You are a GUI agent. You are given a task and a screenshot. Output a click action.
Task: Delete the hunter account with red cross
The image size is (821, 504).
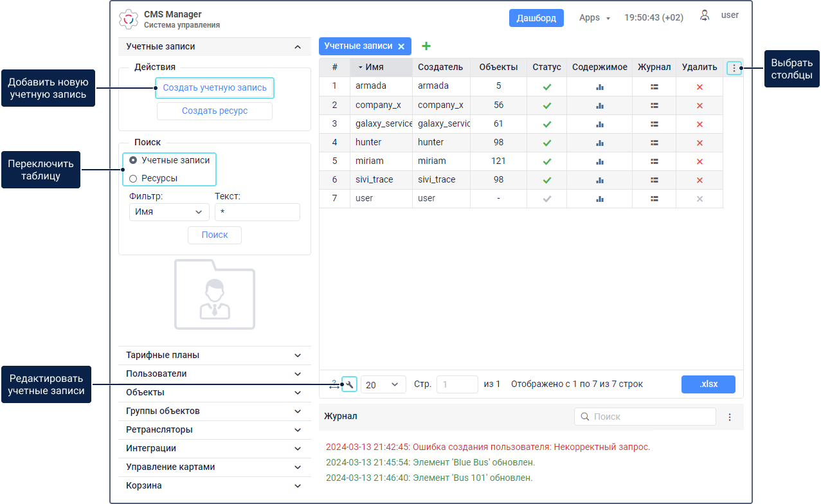click(x=699, y=143)
